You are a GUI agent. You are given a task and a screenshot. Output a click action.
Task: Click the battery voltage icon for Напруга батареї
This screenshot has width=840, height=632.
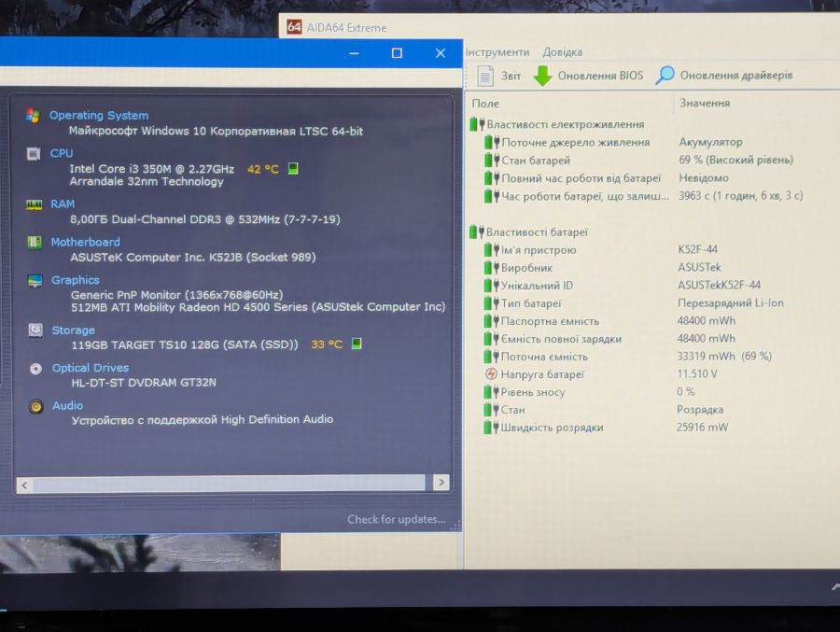click(491, 374)
